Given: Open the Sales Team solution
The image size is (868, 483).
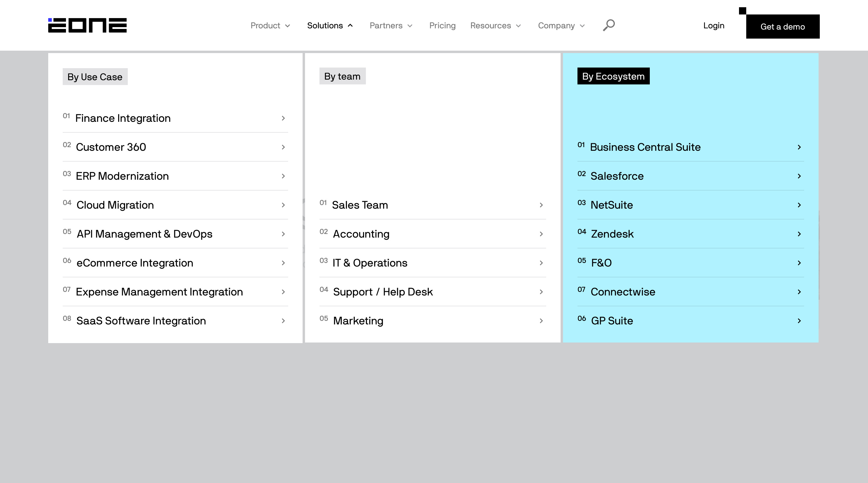Looking at the screenshot, I should point(433,205).
